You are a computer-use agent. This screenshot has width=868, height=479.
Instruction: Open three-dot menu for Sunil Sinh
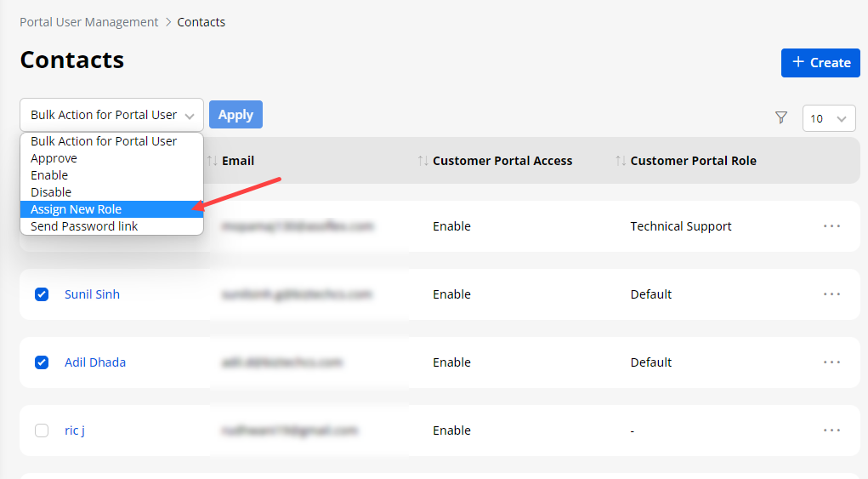click(x=831, y=294)
